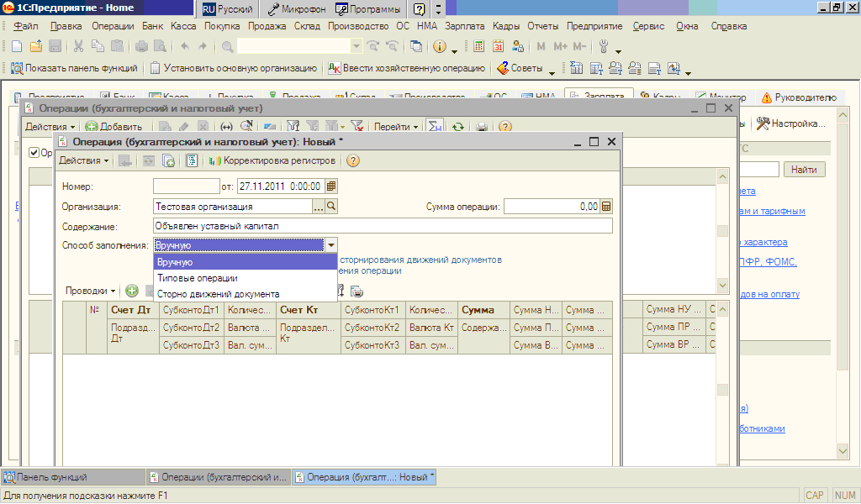
Task: Open the calendar picker next to the date field
Action: (331, 186)
